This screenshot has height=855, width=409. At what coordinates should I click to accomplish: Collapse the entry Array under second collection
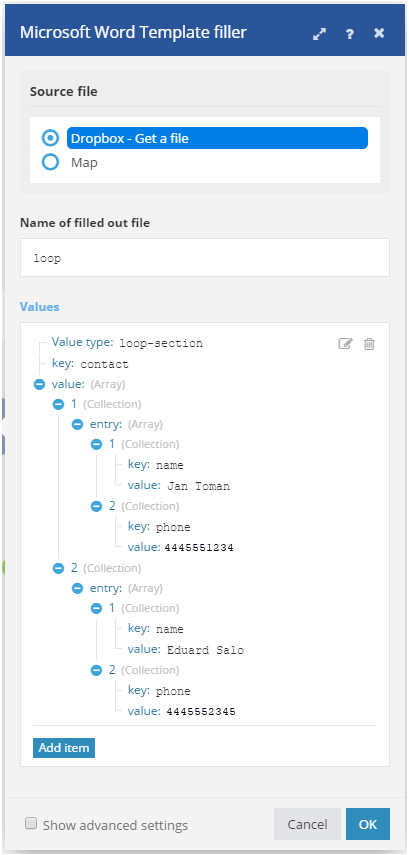click(x=77, y=588)
